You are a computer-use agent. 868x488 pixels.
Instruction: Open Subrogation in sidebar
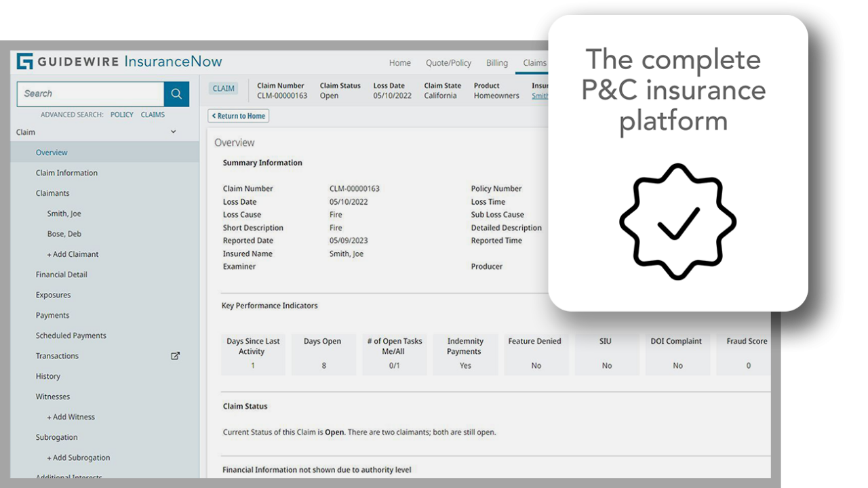coord(56,437)
